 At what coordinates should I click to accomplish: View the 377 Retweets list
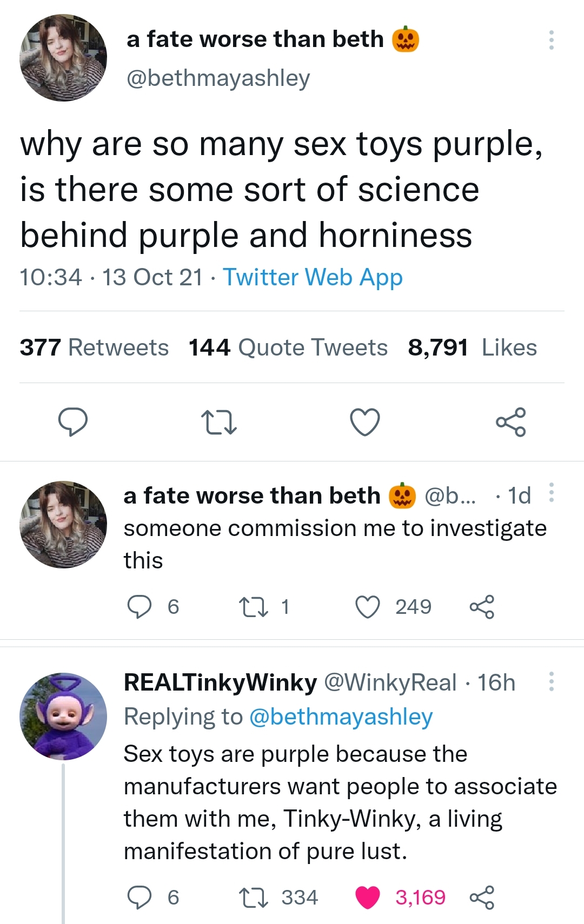(x=94, y=347)
